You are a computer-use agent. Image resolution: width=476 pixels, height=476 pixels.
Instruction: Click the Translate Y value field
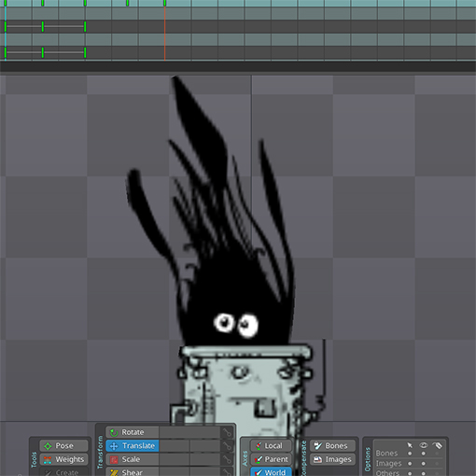point(205,446)
